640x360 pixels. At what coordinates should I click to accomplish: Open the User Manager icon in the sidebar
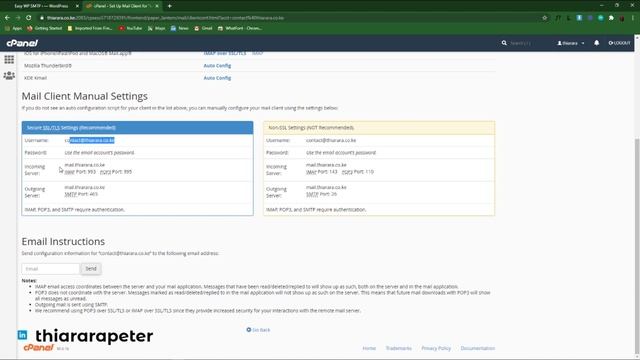[x=9, y=76]
